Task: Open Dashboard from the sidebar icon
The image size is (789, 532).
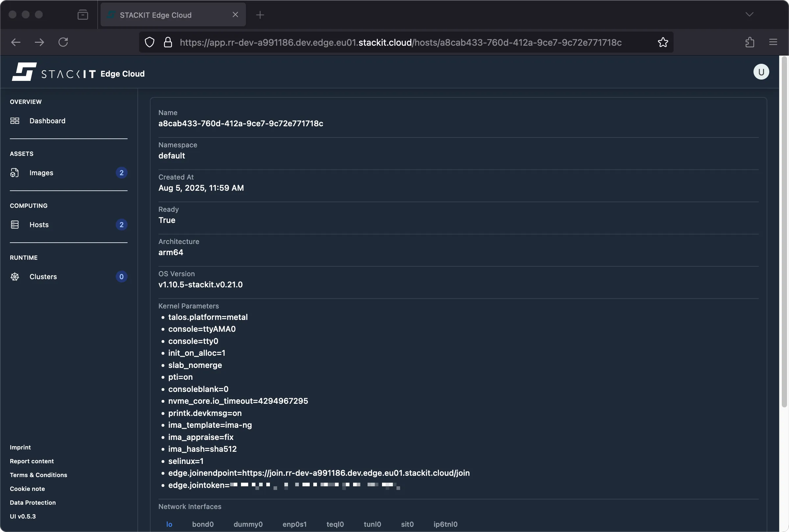Action: [14, 120]
